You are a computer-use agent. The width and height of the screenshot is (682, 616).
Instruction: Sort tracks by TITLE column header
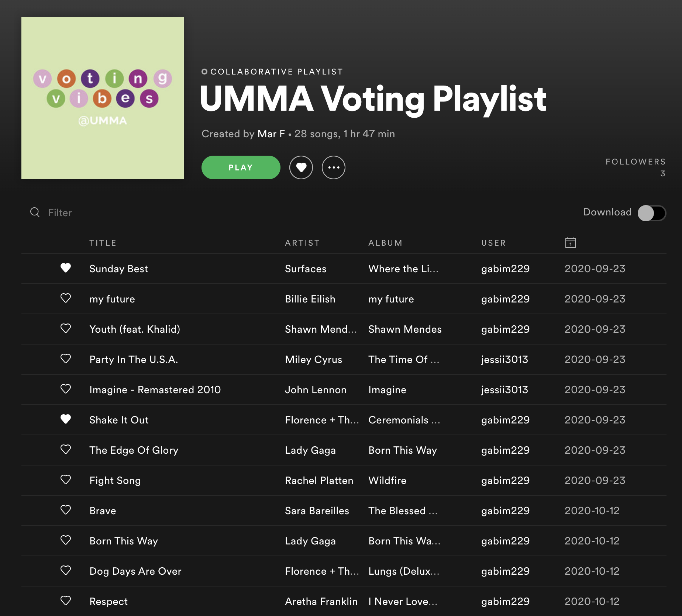[103, 243]
